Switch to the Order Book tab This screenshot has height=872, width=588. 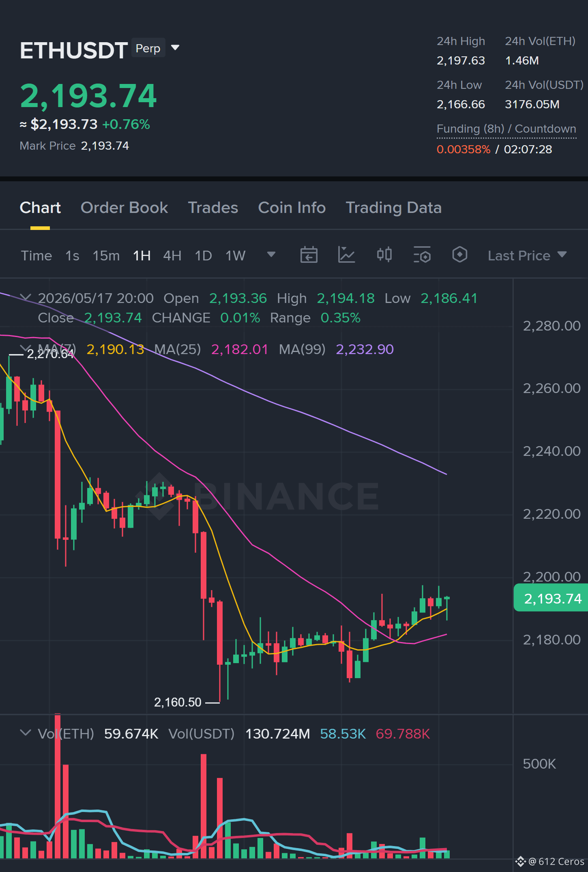[x=124, y=208]
